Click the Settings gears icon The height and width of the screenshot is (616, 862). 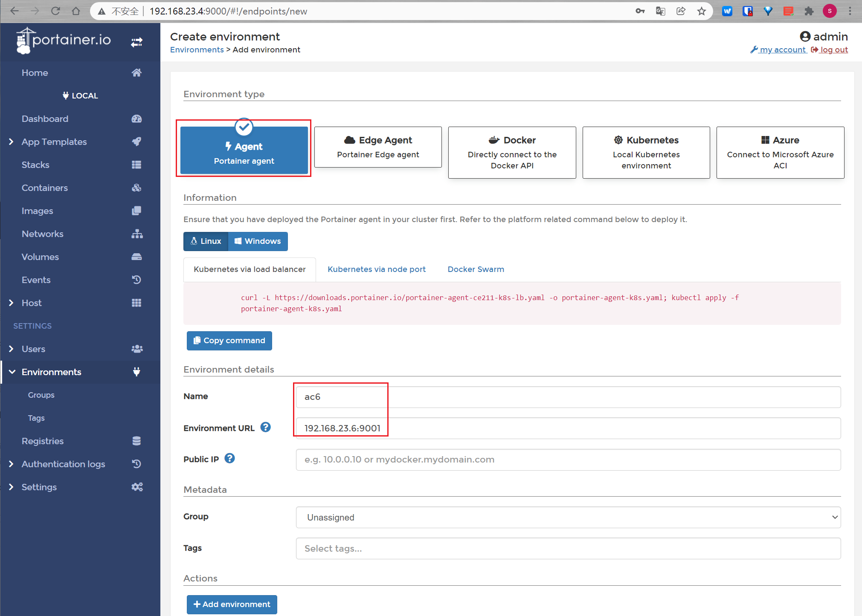point(136,487)
